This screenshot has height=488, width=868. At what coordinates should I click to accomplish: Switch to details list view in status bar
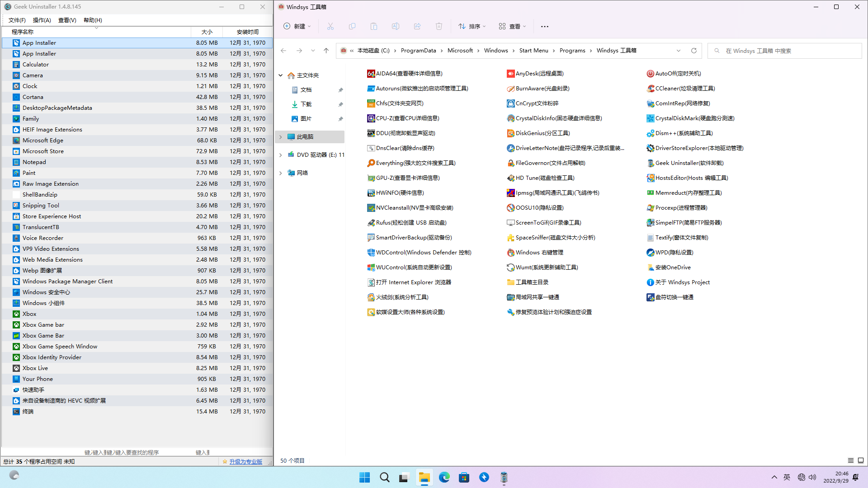pyautogui.click(x=850, y=460)
